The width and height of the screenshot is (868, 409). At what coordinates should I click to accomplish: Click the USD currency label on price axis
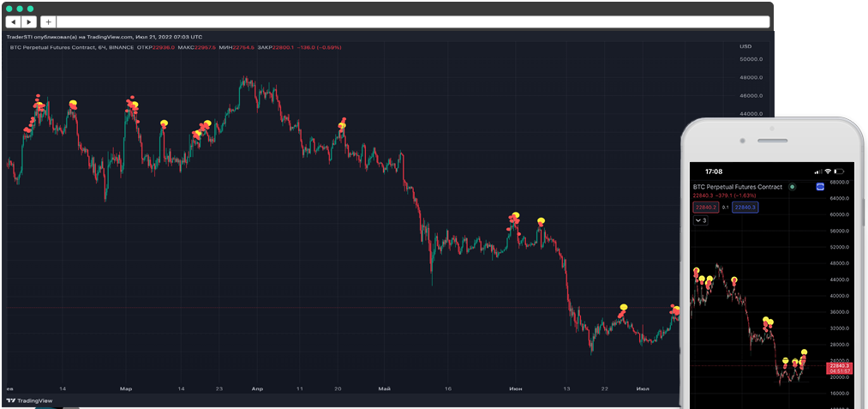point(745,46)
